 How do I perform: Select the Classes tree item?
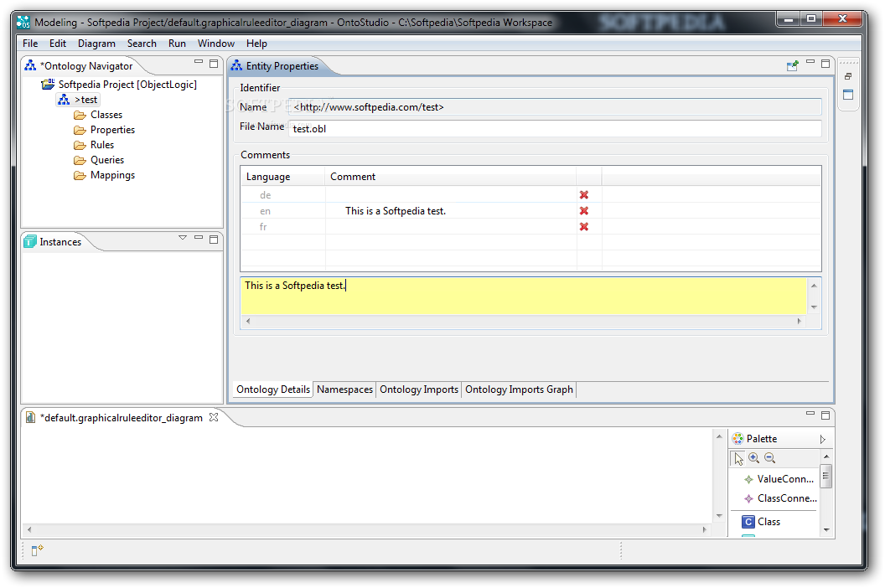pos(106,115)
